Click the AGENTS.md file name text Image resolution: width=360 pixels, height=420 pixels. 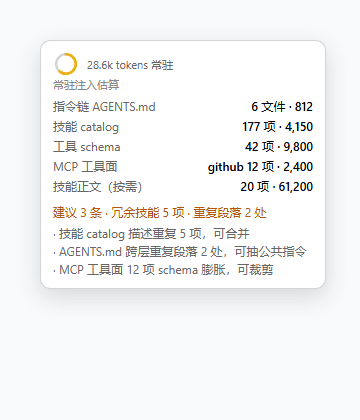pos(124,107)
